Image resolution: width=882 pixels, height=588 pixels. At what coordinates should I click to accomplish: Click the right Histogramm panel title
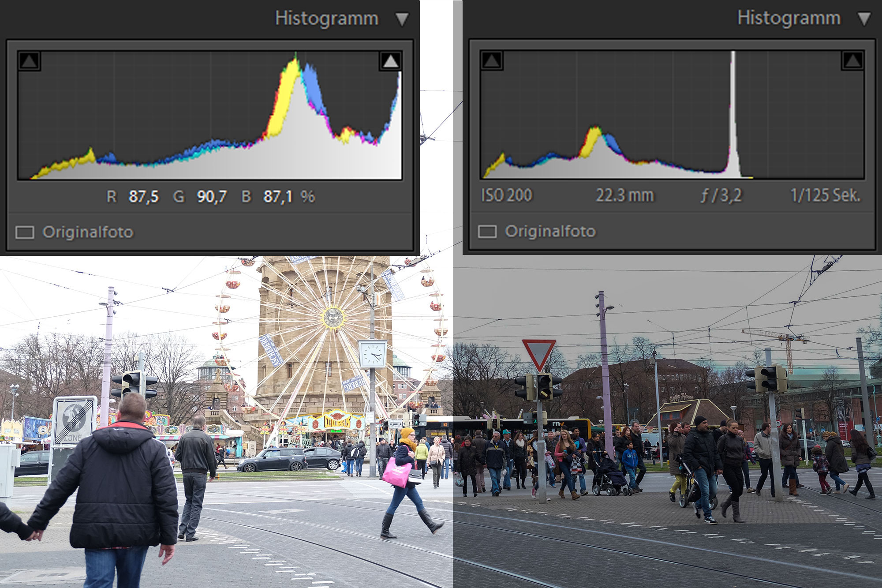click(789, 18)
